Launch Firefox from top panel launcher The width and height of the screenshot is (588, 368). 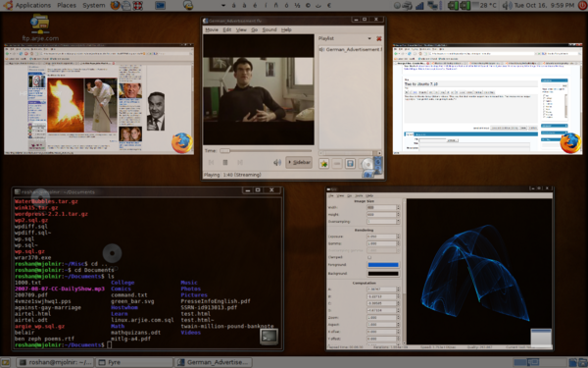point(116,5)
